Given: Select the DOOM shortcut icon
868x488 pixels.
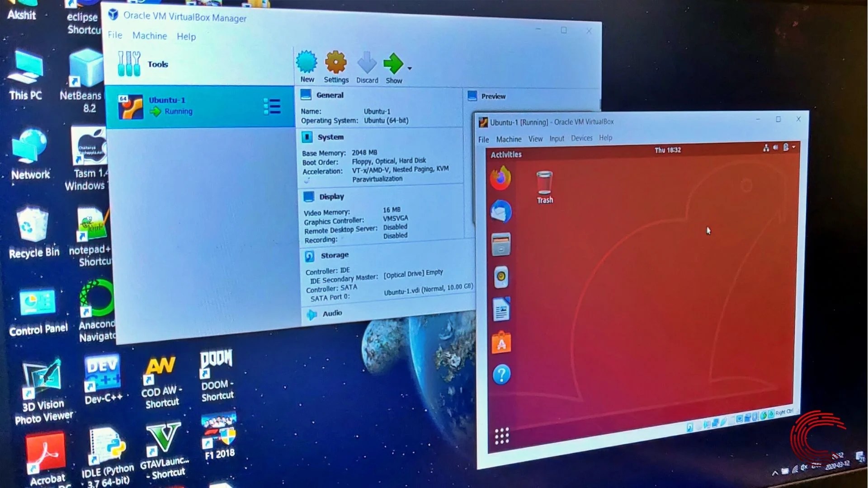Looking at the screenshot, I should click(217, 375).
